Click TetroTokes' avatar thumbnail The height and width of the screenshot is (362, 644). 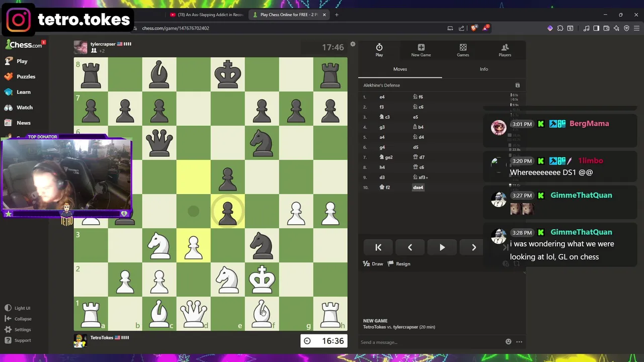click(80, 341)
